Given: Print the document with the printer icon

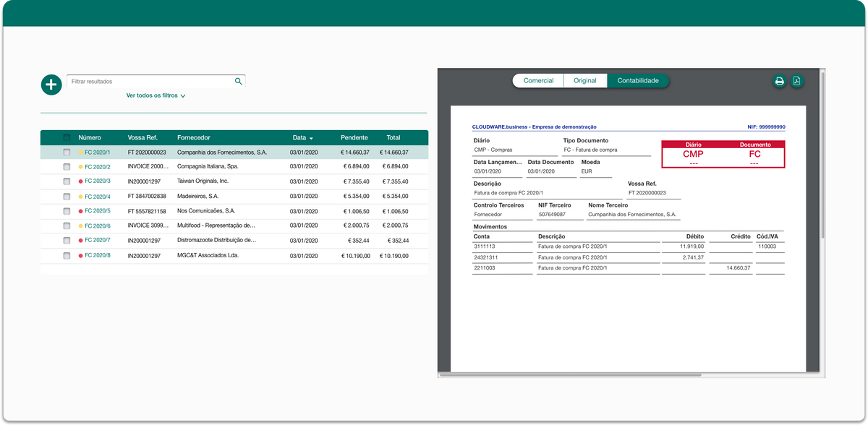Looking at the screenshot, I should 780,81.
